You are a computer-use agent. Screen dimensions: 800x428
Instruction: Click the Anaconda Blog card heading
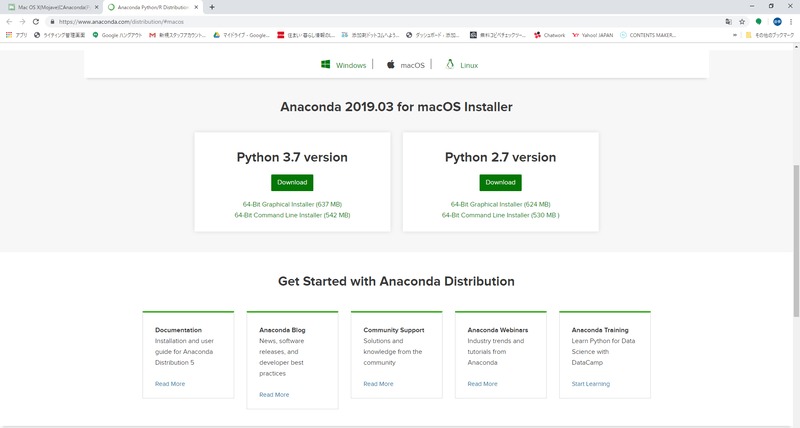(x=282, y=330)
